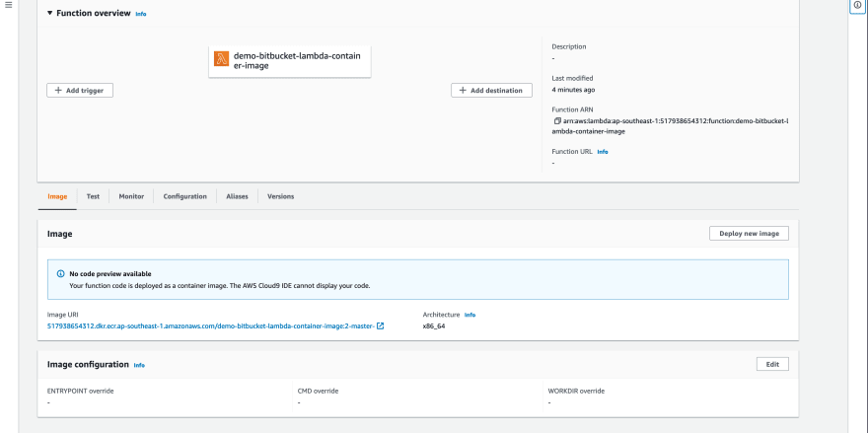Collapse the Function overview section

pyautogui.click(x=50, y=13)
